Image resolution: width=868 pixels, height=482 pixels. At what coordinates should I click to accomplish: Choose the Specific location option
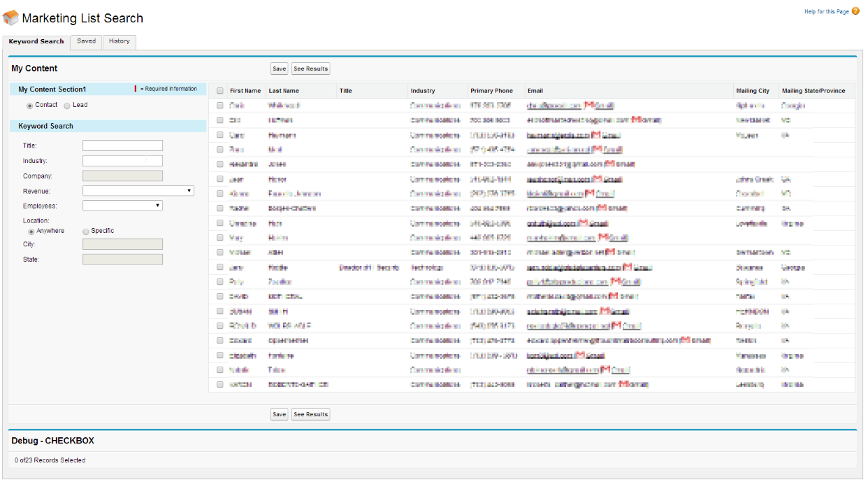pos(86,232)
